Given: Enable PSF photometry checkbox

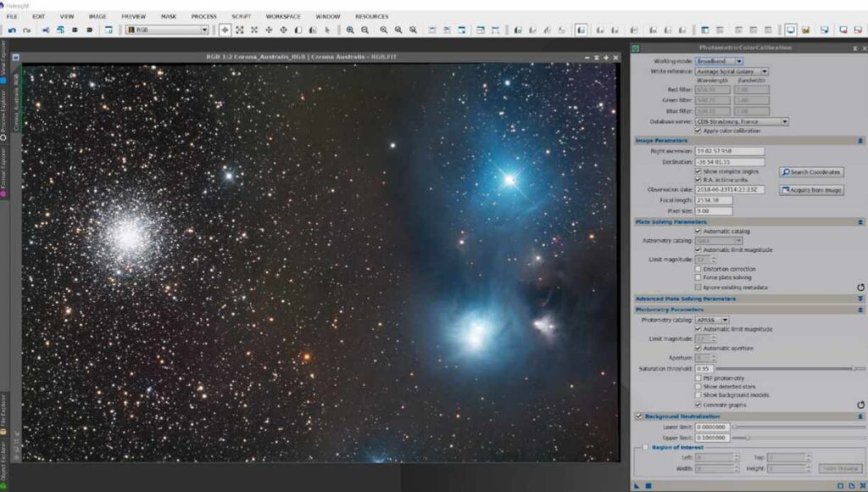Looking at the screenshot, I should (x=698, y=378).
